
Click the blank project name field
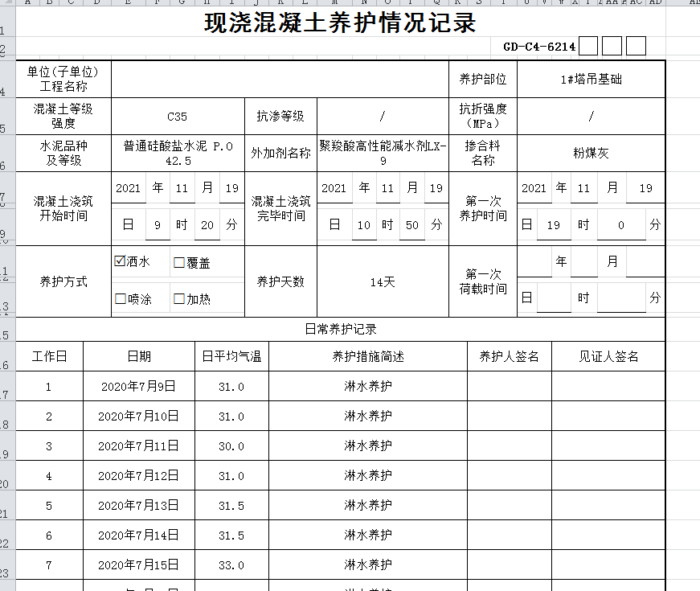(280, 79)
